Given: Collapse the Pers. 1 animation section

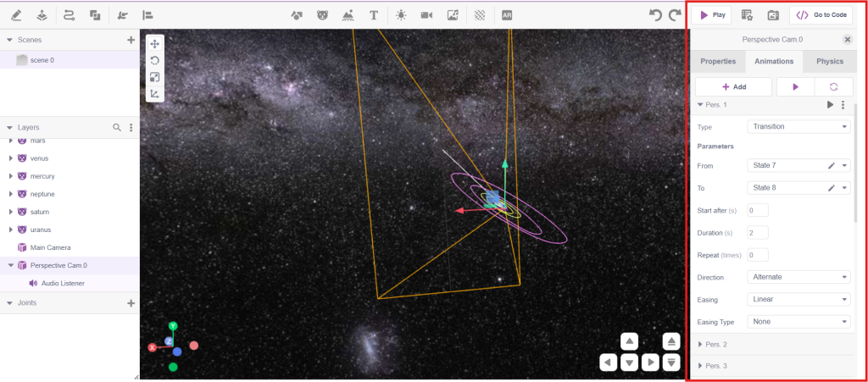Looking at the screenshot, I should [x=700, y=105].
